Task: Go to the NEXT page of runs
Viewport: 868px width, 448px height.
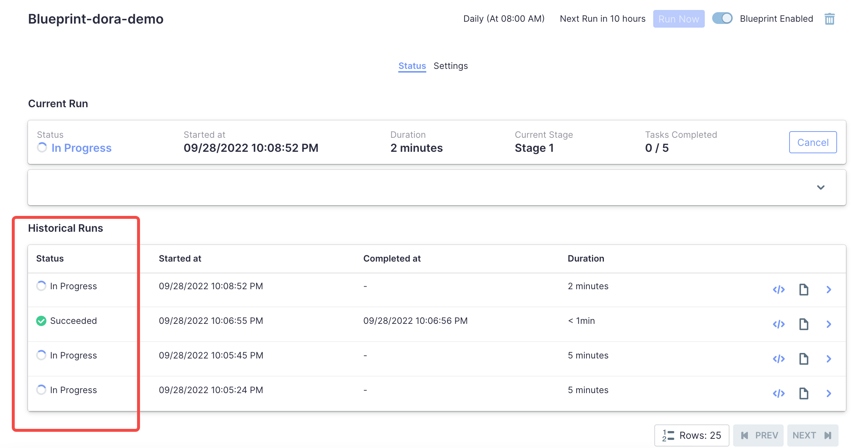Action: [x=812, y=435]
